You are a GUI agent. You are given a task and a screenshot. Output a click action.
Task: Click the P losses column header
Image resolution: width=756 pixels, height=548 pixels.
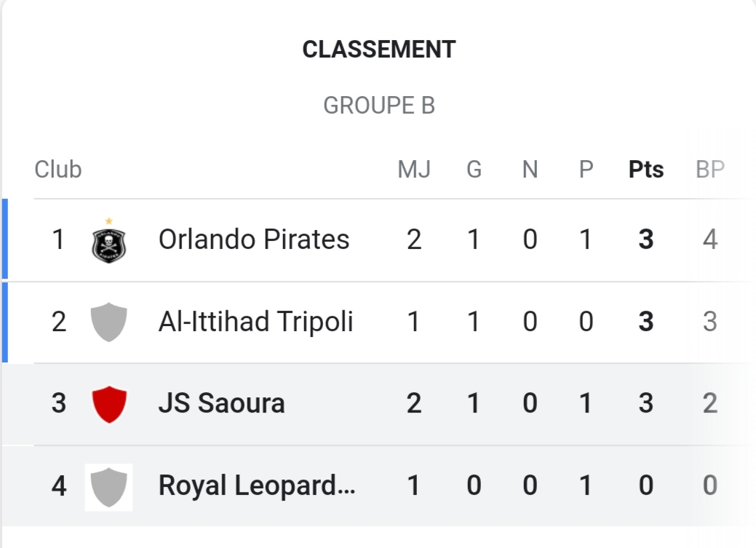click(x=586, y=170)
